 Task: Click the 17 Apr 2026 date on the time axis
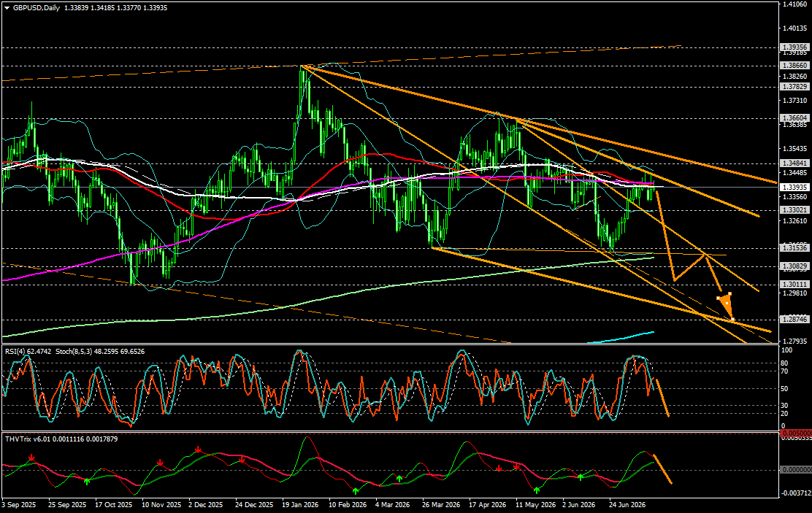point(487,505)
